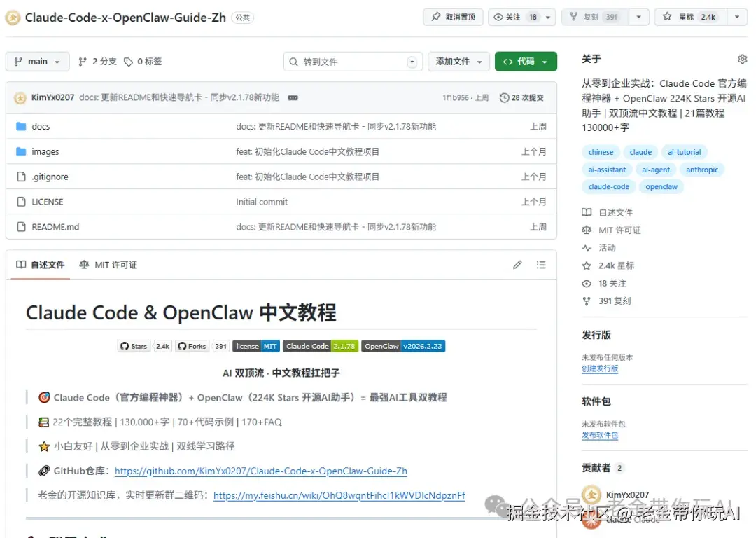Open the GitHub repository URL link
Image resolution: width=756 pixels, height=538 pixels.
(261, 471)
